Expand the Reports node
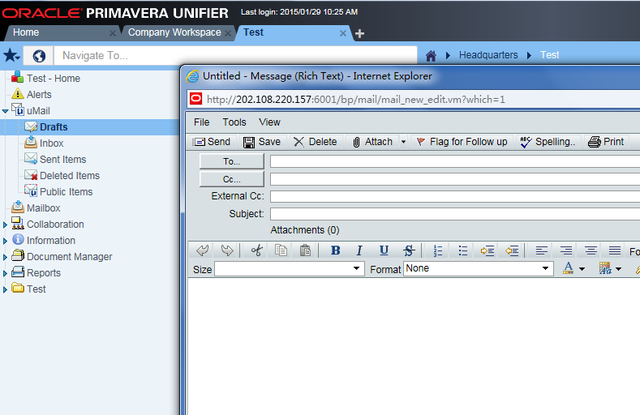The height and width of the screenshot is (415, 640). click(5, 273)
